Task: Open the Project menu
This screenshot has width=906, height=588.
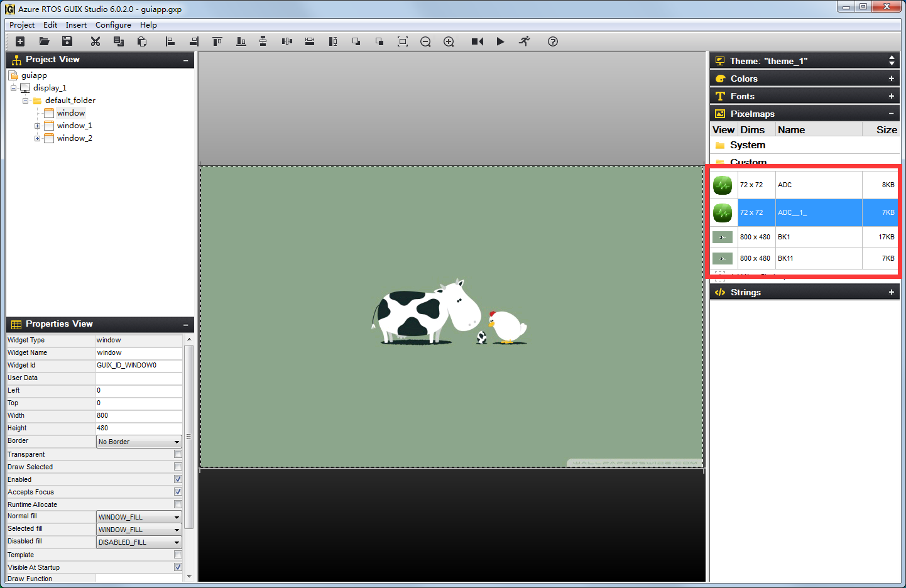Action: click(22, 25)
